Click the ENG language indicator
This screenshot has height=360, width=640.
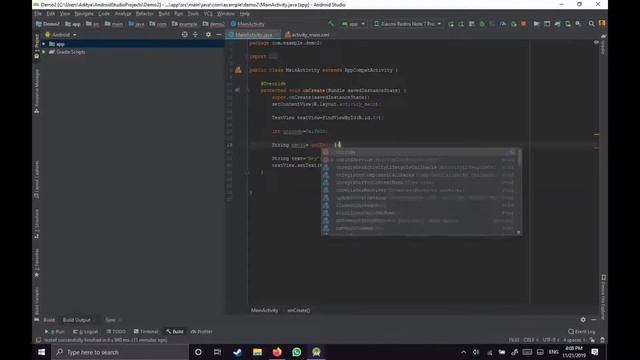553,352
